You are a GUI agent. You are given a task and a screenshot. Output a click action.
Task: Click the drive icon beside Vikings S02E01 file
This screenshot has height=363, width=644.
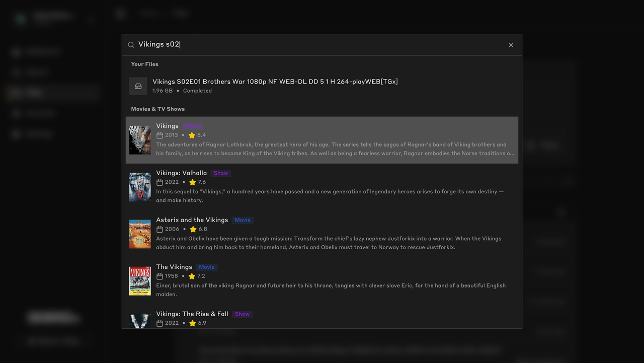point(138,86)
